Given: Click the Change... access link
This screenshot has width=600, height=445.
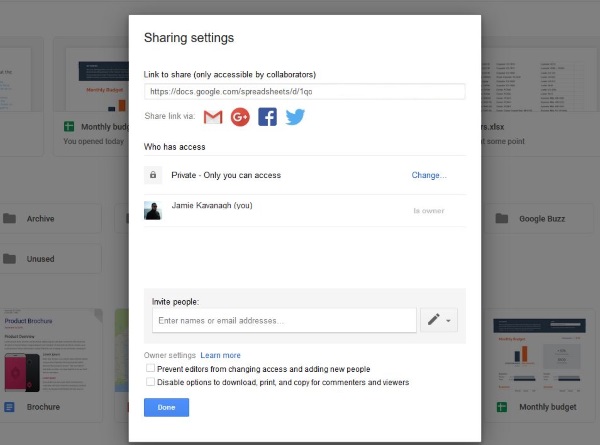Looking at the screenshot, I should click(429, 175).
